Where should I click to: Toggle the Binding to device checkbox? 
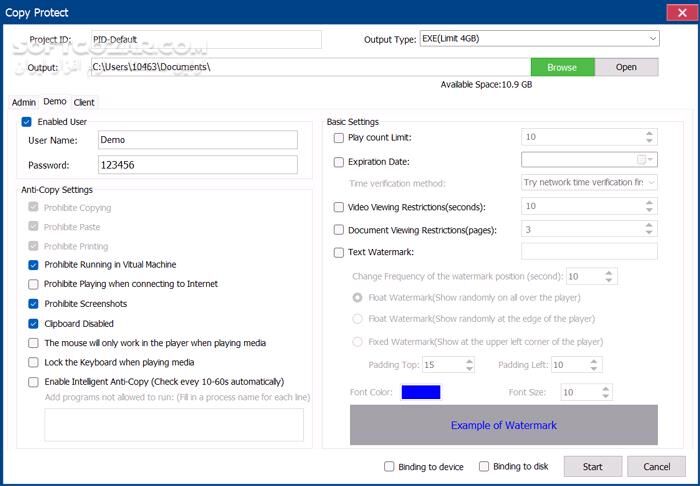tap(390, 466)
